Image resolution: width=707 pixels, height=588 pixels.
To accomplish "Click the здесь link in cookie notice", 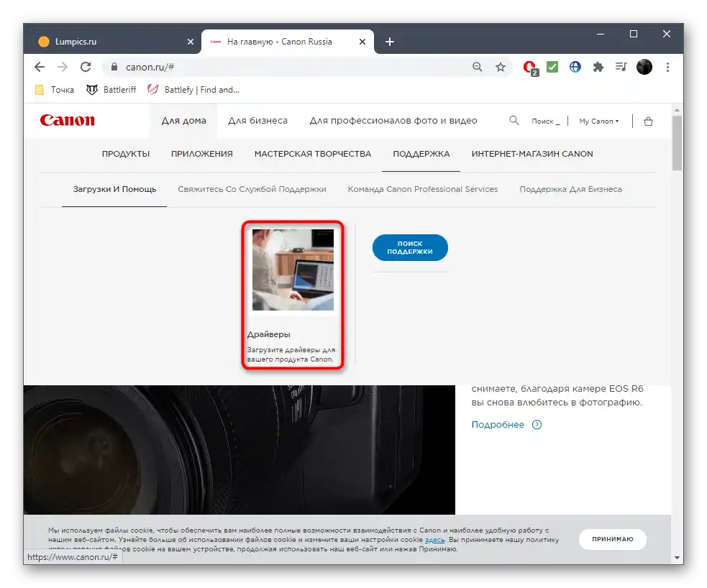I will coord(434,540).
